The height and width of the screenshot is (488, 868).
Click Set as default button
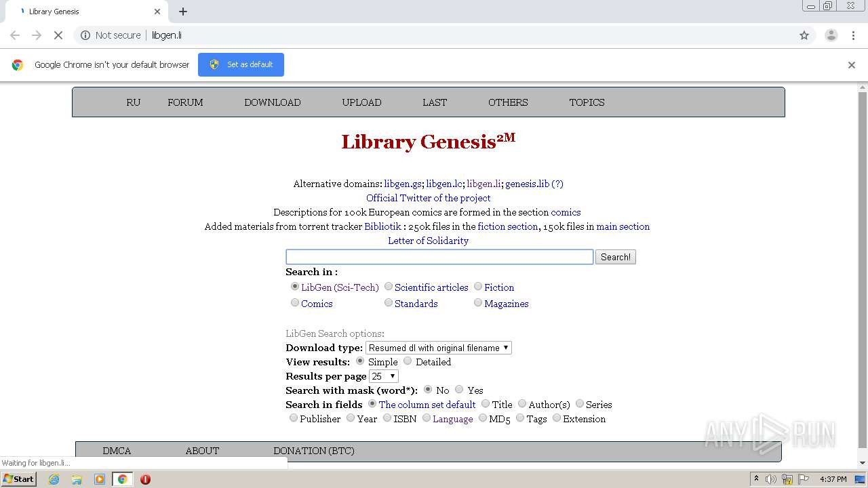tap(241, 64)
